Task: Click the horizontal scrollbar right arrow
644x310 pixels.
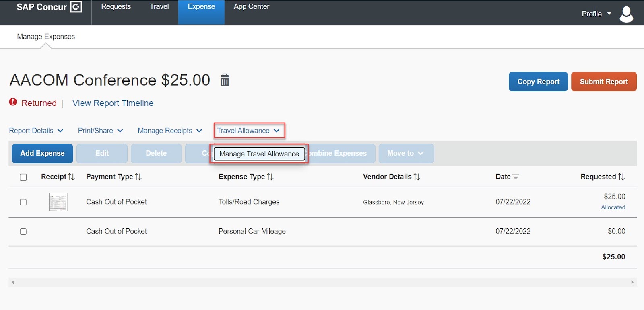Action: click(632, 282)
